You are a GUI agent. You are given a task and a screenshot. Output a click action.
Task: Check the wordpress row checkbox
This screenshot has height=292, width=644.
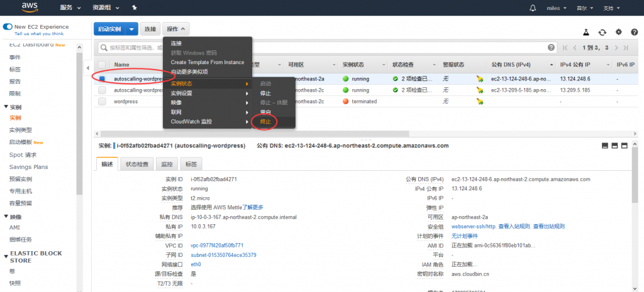102,101
